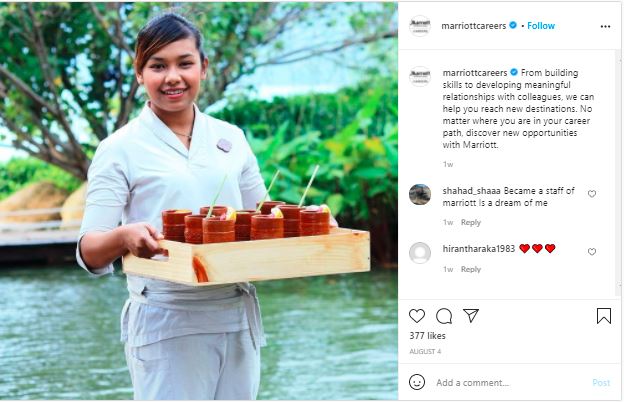Open the marriottcareers username in the header

tap(474, 26)
